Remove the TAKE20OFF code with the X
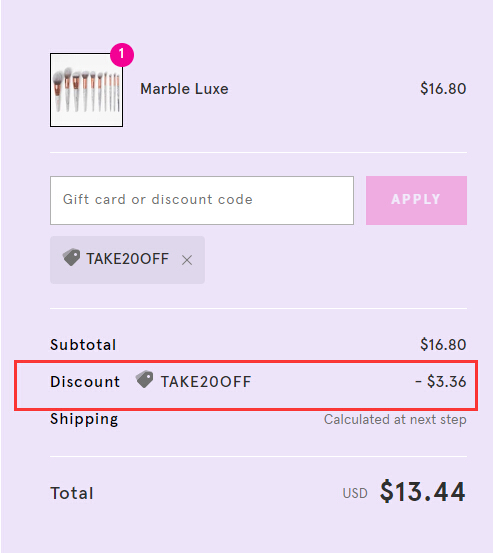The width and height of the screenshot is (493, 553). point(187,260)
